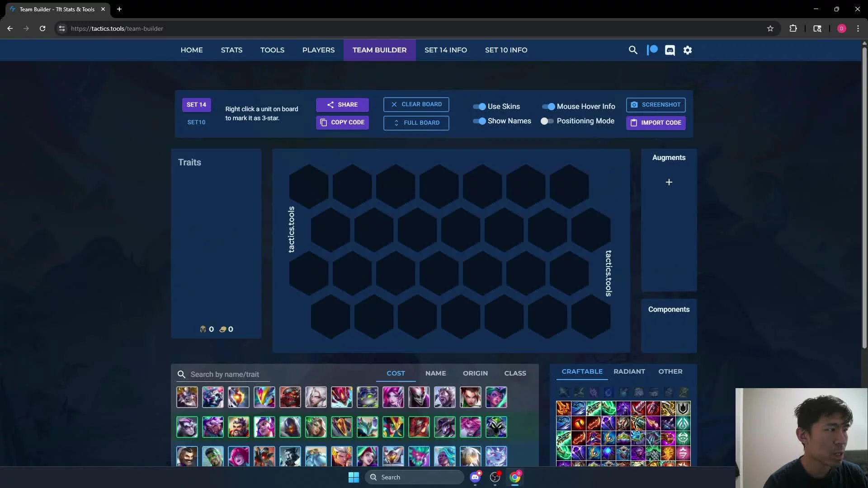868x488 pixels.
Task: Select the glowing blue orb item
Action: (609, 453)
